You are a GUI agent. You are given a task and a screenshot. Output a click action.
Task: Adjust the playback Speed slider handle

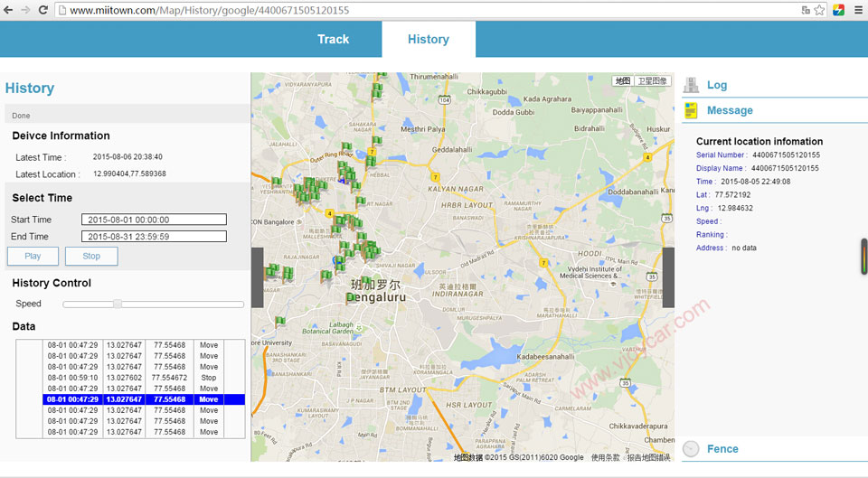pyautogui.click(x=118, y=304)
